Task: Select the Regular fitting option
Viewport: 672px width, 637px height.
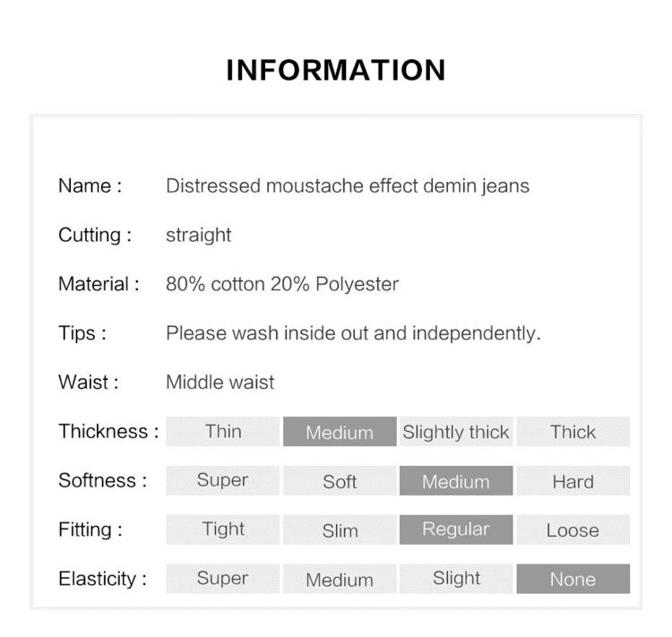Action: click(456, 529)
